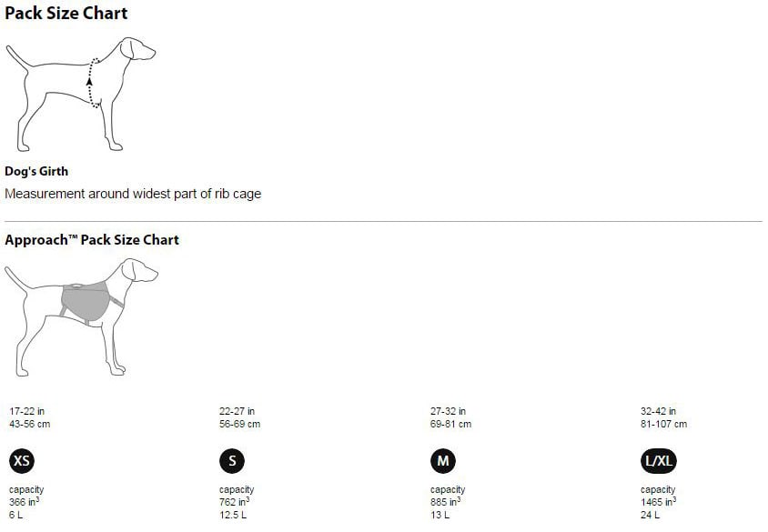The height and width of the screenshot is (532, 768).
Task: Click the 32-42 in girth range
Action: click(x=658, y=411)
